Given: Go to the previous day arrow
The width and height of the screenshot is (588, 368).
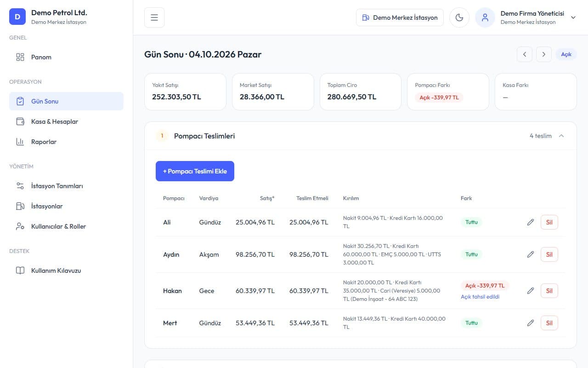Looking at the screenshot, I should pyautogui.click(x=525, y=54).
